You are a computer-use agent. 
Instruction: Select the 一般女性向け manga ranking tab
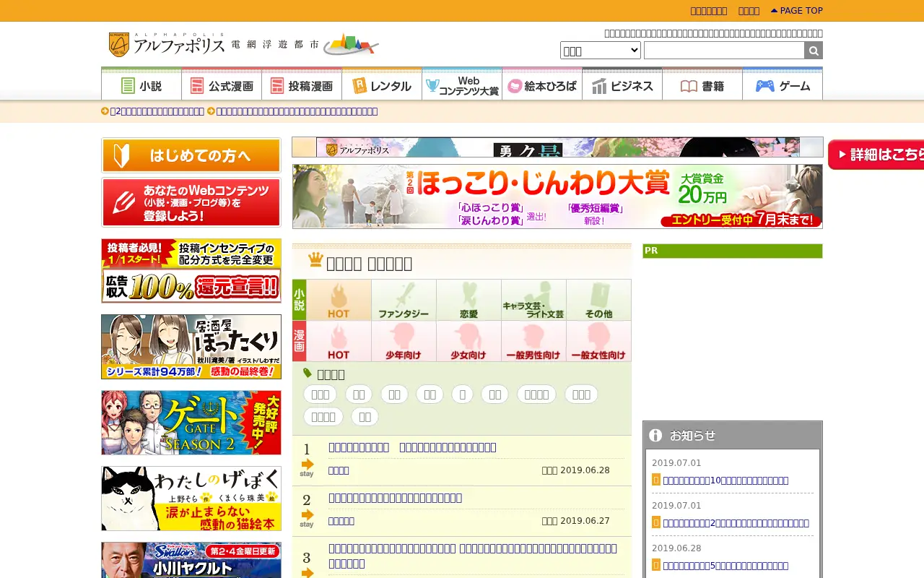[598, 341]
